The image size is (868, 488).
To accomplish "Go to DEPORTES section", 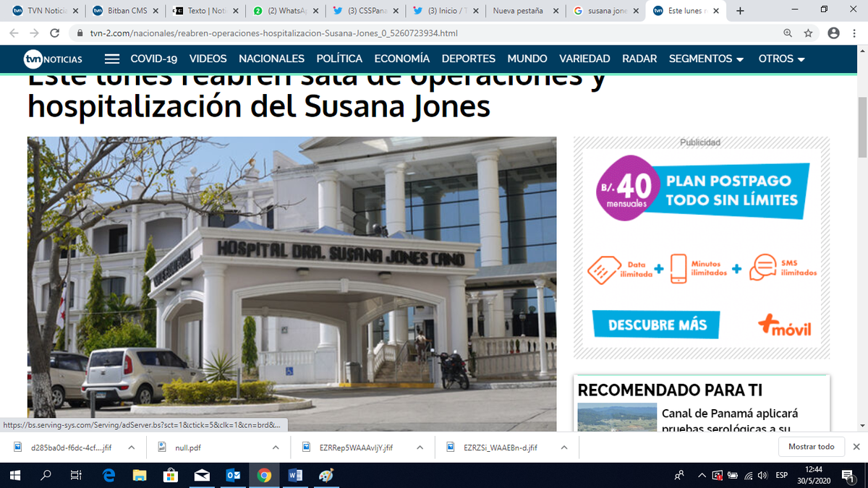I will [x=468, y=59].
